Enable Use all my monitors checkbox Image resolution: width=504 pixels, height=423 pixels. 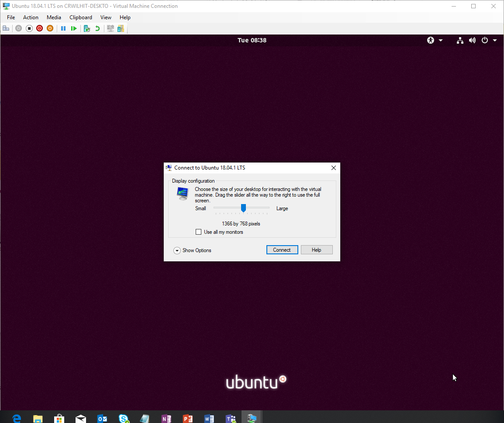(x=199, y=232)
